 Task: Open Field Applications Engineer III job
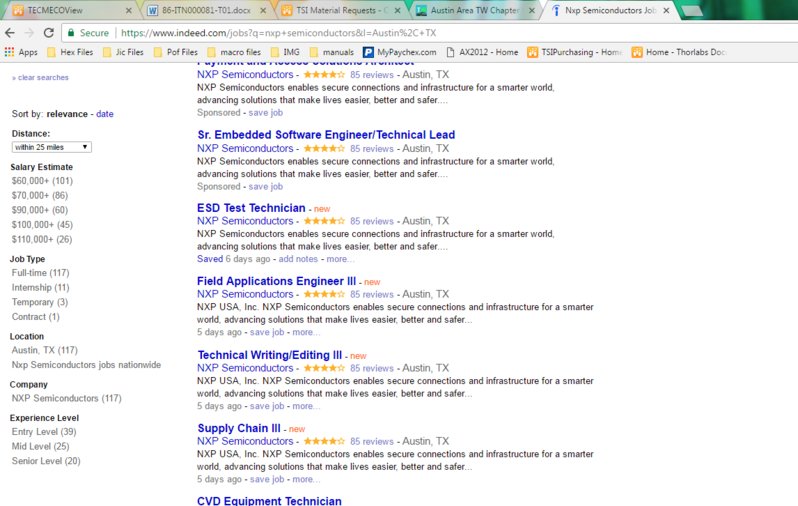pos(276,282)
